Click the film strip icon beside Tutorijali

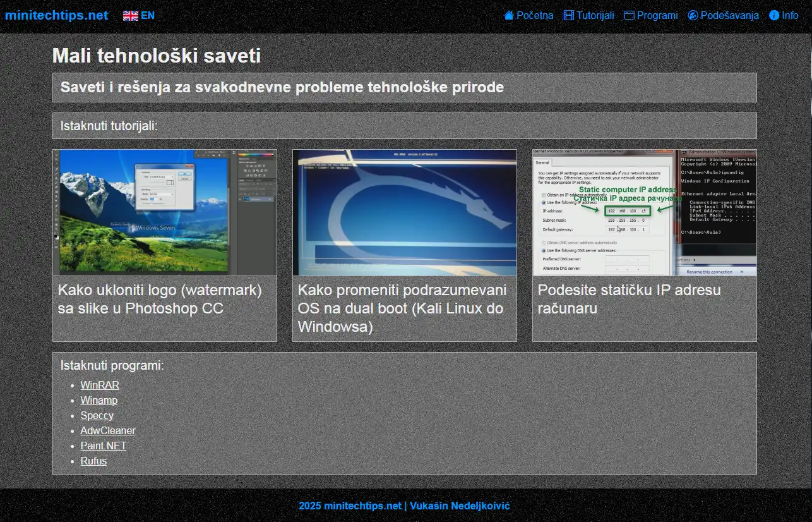(569, 16)
